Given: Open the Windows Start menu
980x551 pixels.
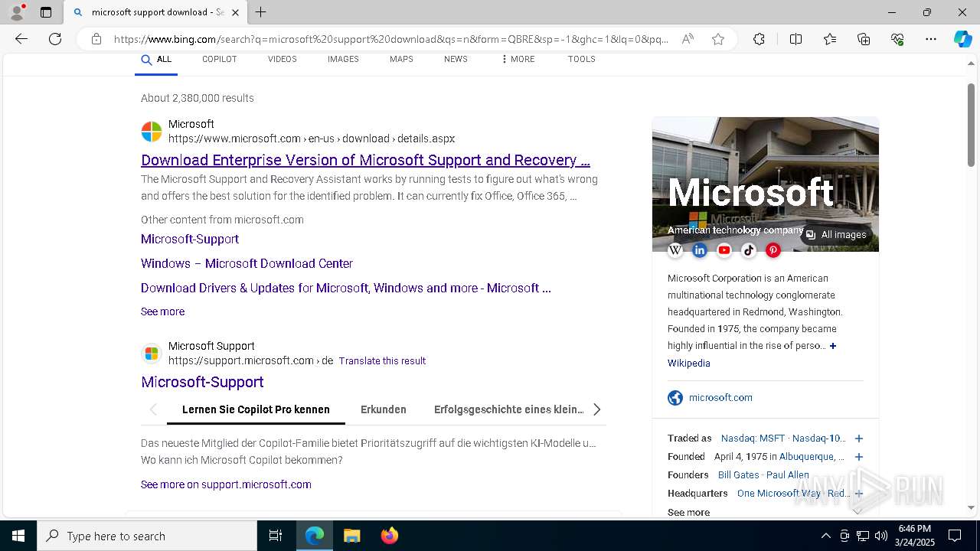Looking at the screenshot, I should pyautogui.click(x=18, y=536).
